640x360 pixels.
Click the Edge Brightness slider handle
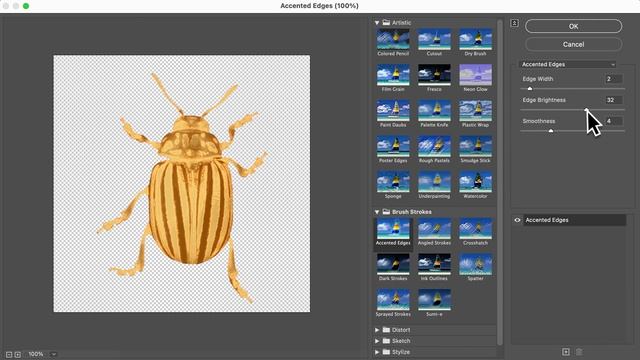click(587, 109)
